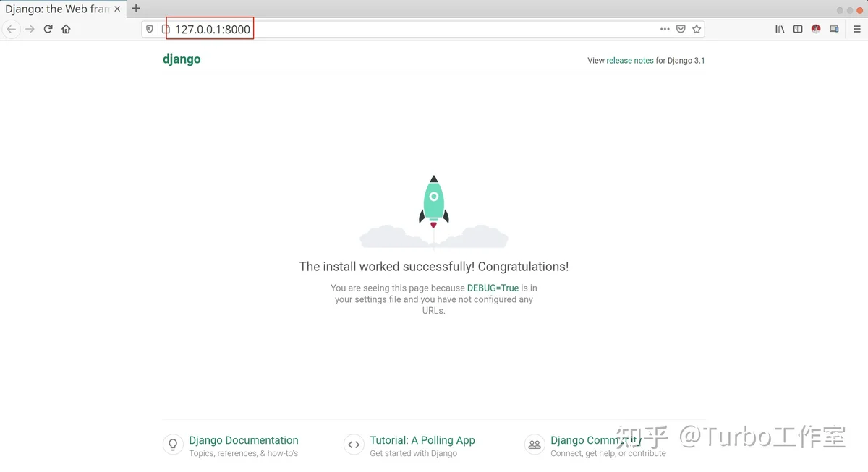Go to the Home page icon
This screenshot has width=868, height=472.
(66, 29)
